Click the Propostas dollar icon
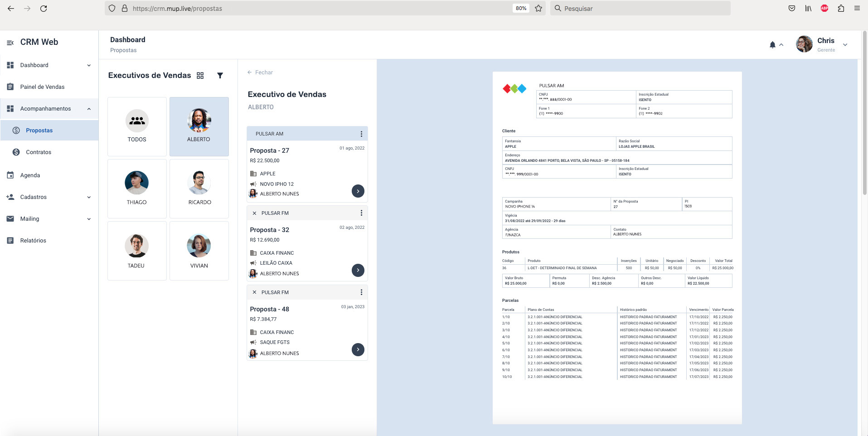Screen dimensions: 868x436 (x=16, y=131)
